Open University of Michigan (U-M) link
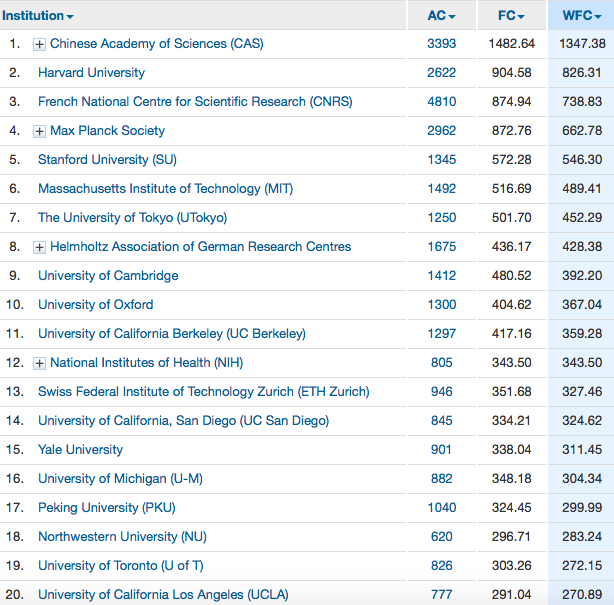614x605 pixels. pyautogui.click(x=120, y=478)
